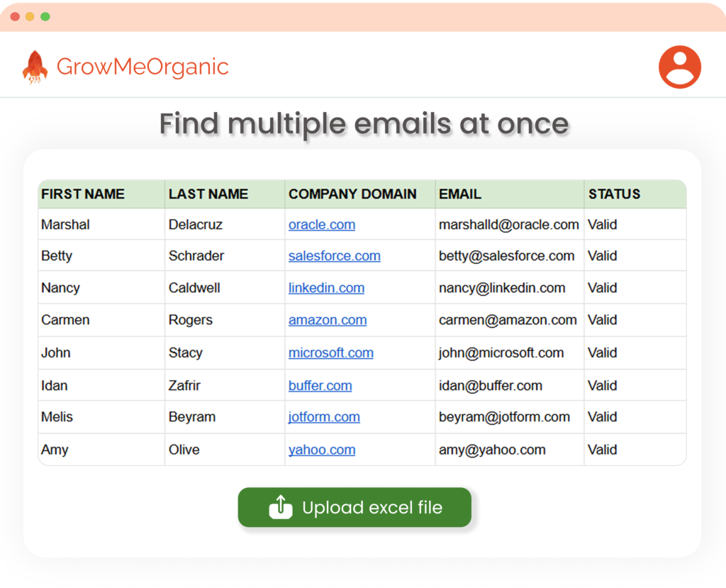This screenshot has width=726, height=588.
Task: Select the email john@microsoft.com
Action: tap(501, 353)
